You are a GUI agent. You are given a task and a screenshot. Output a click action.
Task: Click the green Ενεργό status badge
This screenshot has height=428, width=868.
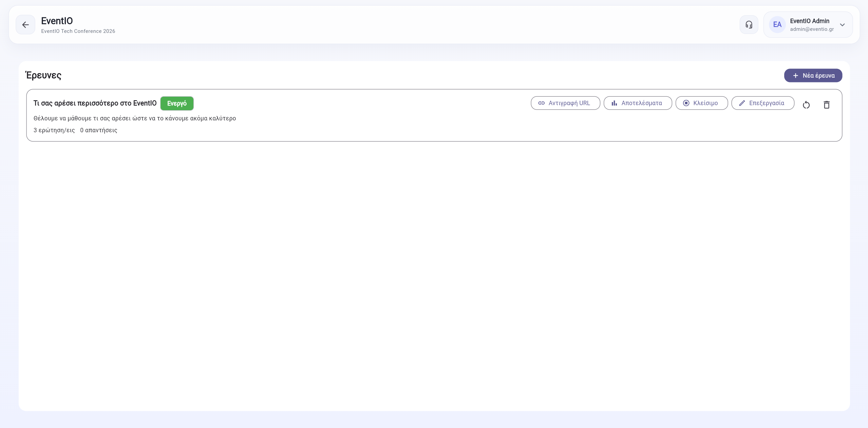tap(177, 103)
